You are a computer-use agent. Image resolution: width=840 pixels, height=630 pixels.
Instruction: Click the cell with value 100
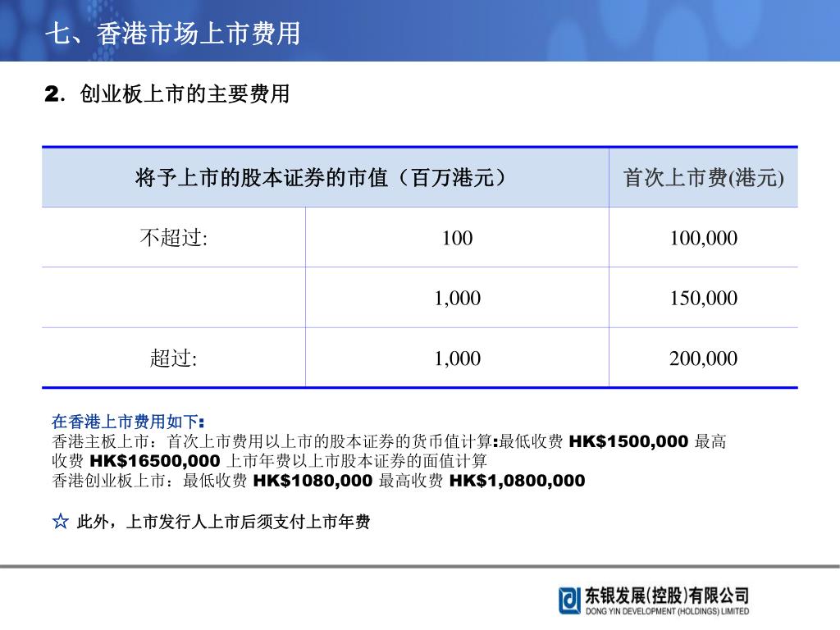(457, 238)
